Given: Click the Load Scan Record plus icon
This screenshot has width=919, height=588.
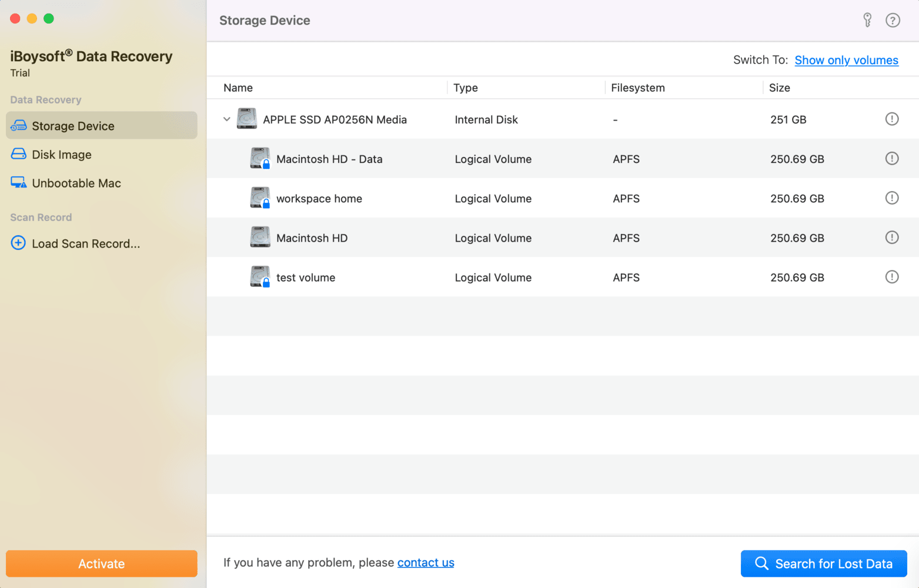Looking at the screenshot, I should point(18,243).
